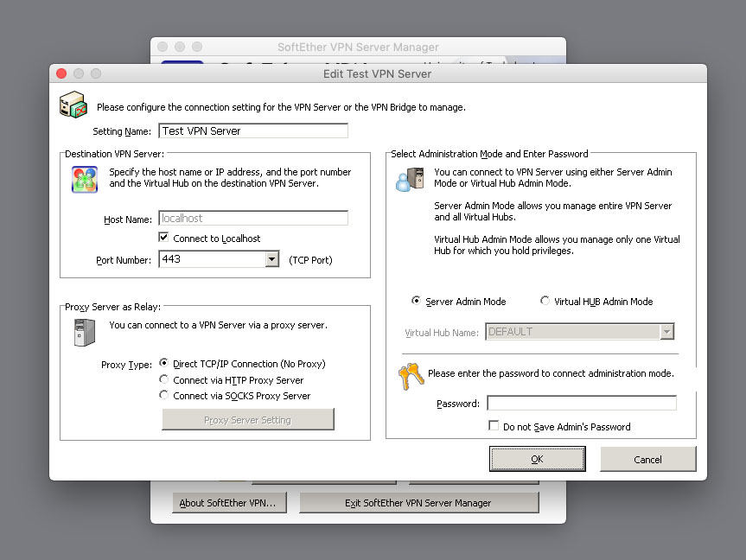This screenshot has height=560, width=746.
Task: Select Virtual HUB Admin Mode
Action: [x=545, y=302]
